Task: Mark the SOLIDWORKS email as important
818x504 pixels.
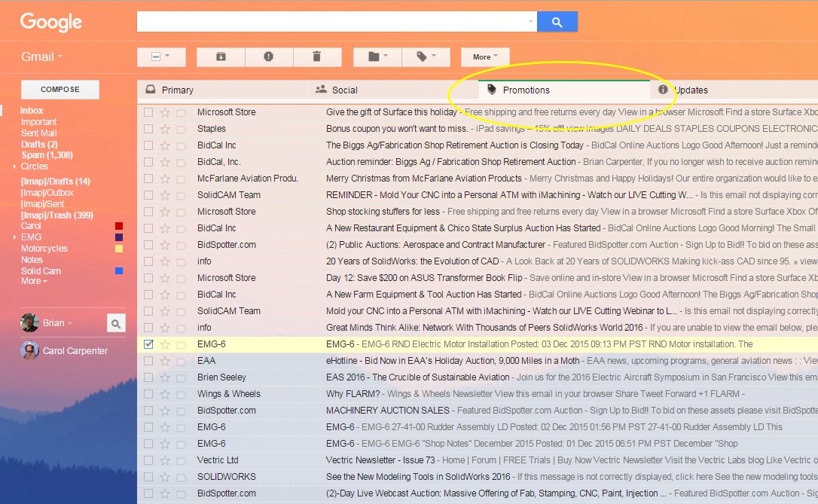Action: pos(181,477)
